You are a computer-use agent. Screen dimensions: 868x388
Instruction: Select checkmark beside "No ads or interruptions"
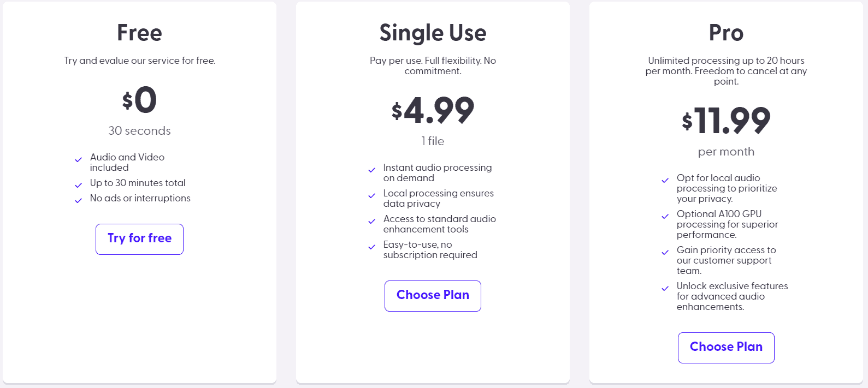click(x=79, y=200)
